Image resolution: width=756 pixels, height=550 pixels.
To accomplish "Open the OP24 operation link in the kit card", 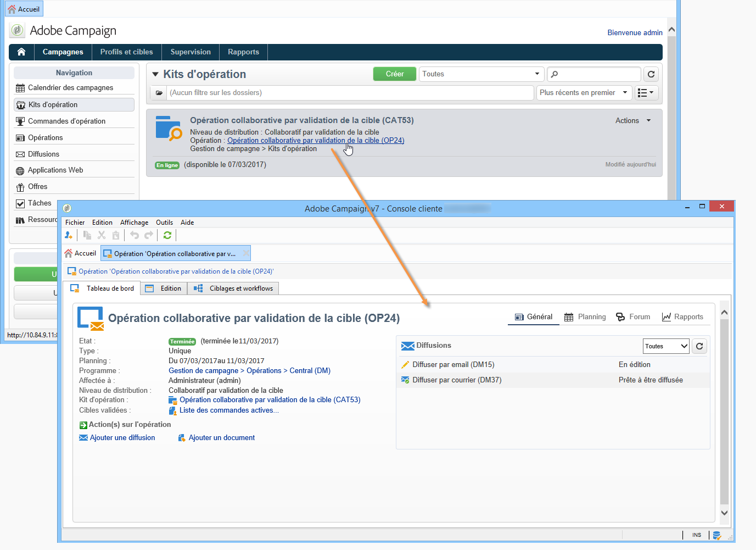I will point(316,141).
